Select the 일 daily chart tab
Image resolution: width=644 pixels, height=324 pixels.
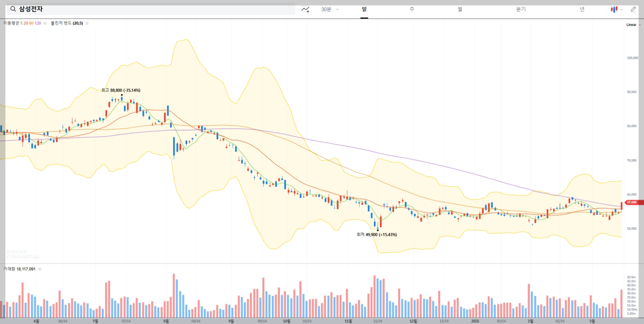coord(364,9)
